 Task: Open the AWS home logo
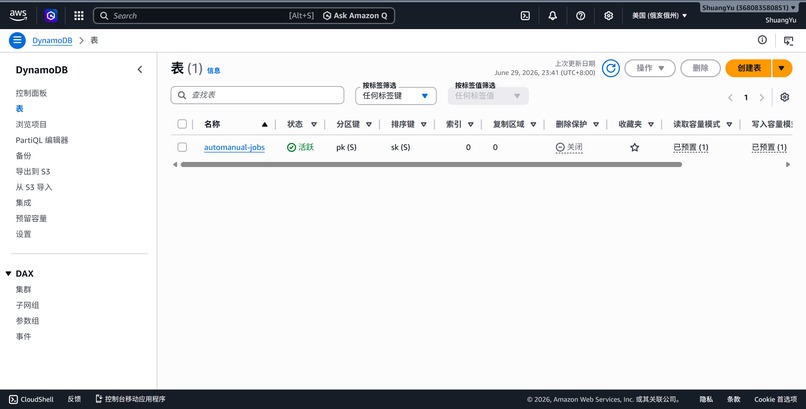tap(18, 15)
